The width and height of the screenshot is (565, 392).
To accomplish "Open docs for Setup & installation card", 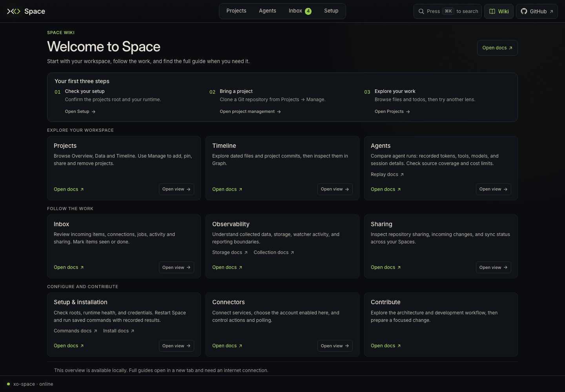I will coord(69,346).
